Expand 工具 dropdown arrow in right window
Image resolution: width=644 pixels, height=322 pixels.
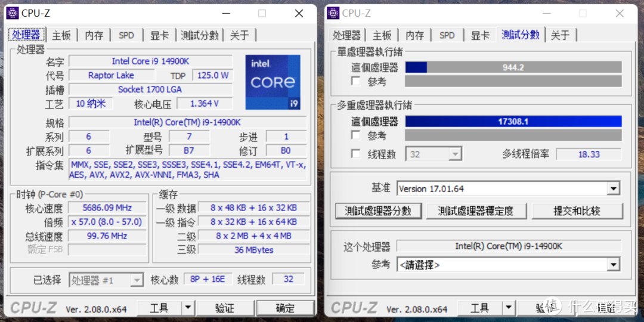pos(509,308)
